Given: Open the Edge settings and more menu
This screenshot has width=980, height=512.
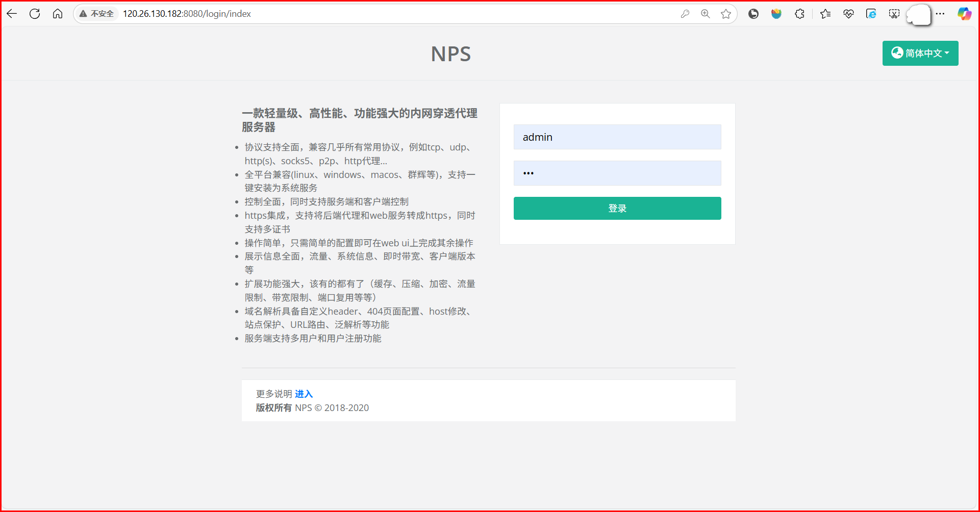Looking at the screenshot, I should pos(940,14).
